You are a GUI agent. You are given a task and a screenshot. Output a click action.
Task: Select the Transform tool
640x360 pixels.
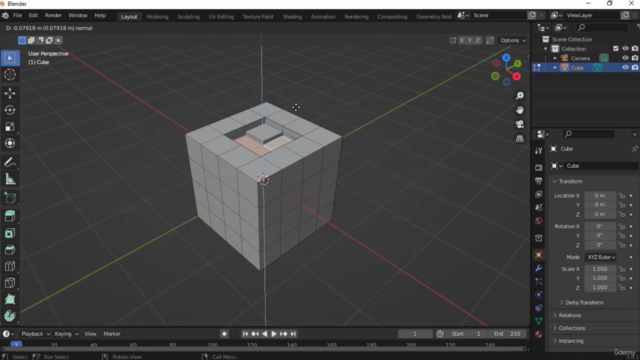coord(10,143)
